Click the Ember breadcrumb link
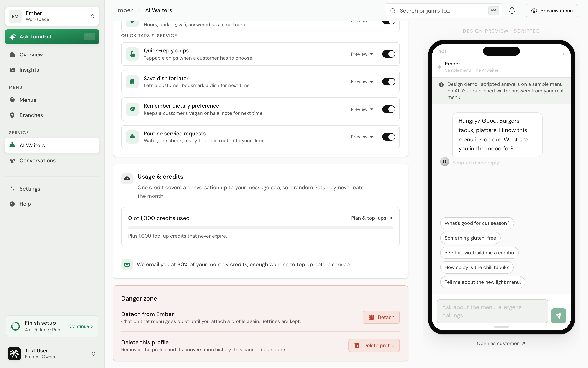 (x=124, y=10)
